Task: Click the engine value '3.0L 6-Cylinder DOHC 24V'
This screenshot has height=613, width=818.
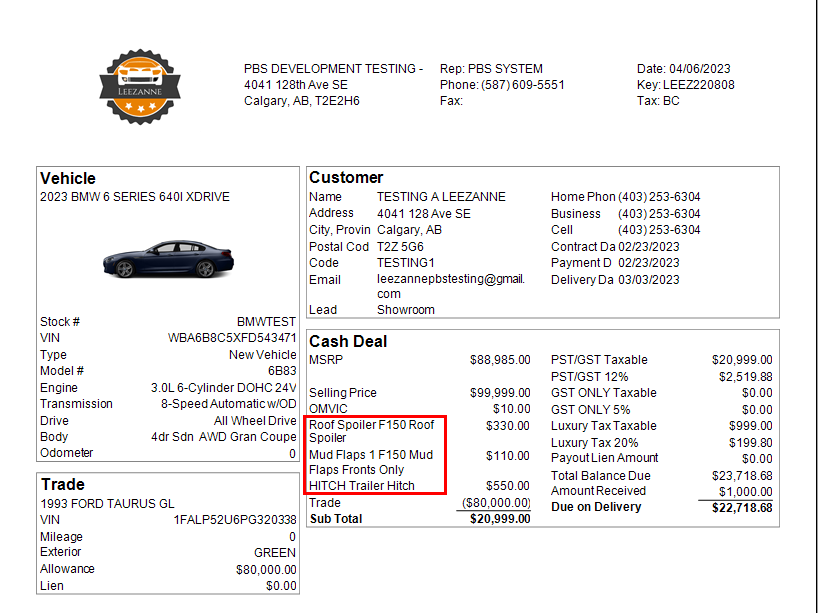Action: 223,388
